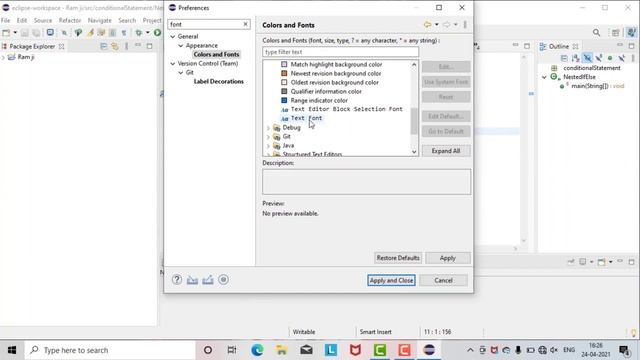The width and height of the screenshot is (640, 360).
Task: Open Microsoft Edge from taskbar
Action: pyautogui.click(x=257, y=350)
